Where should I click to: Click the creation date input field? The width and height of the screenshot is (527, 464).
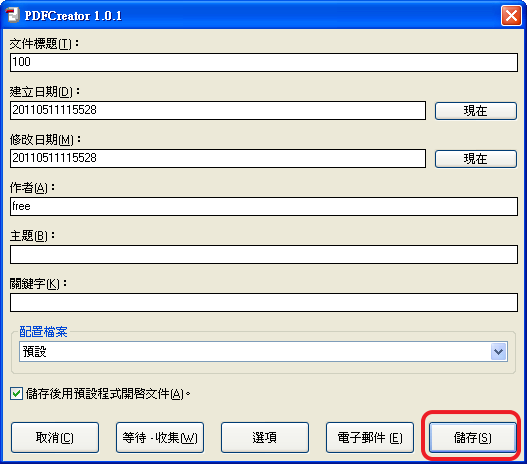pyautogui.click(x=218, y=110)
